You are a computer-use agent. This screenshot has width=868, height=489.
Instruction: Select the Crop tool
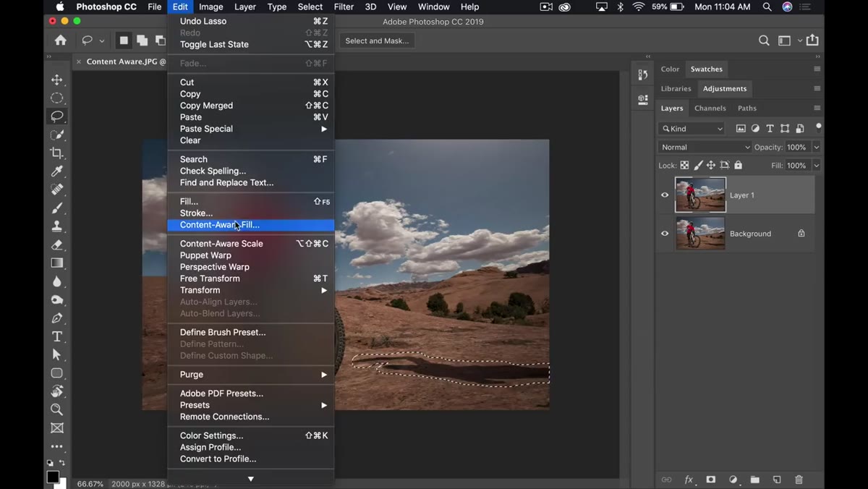click(57, 153)
